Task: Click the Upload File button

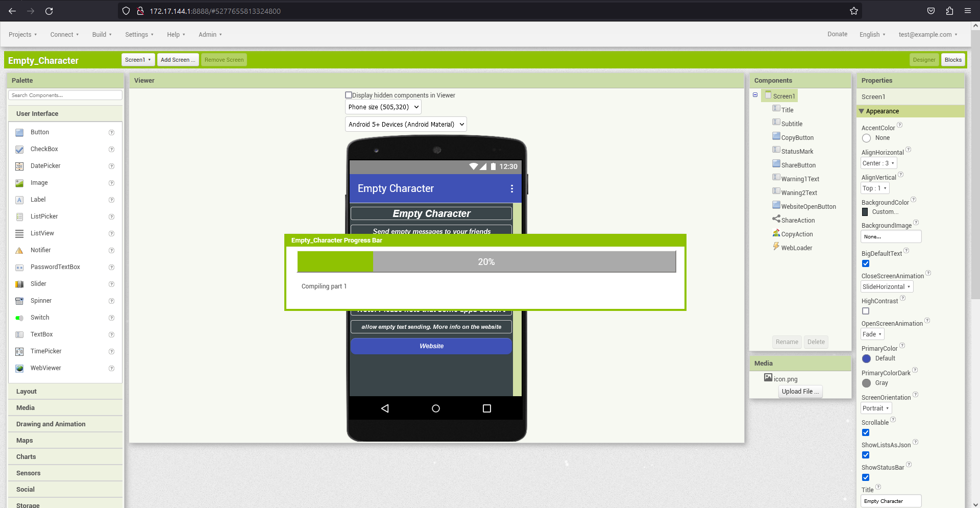Action: pyautogui.click(x=800, y=392)
